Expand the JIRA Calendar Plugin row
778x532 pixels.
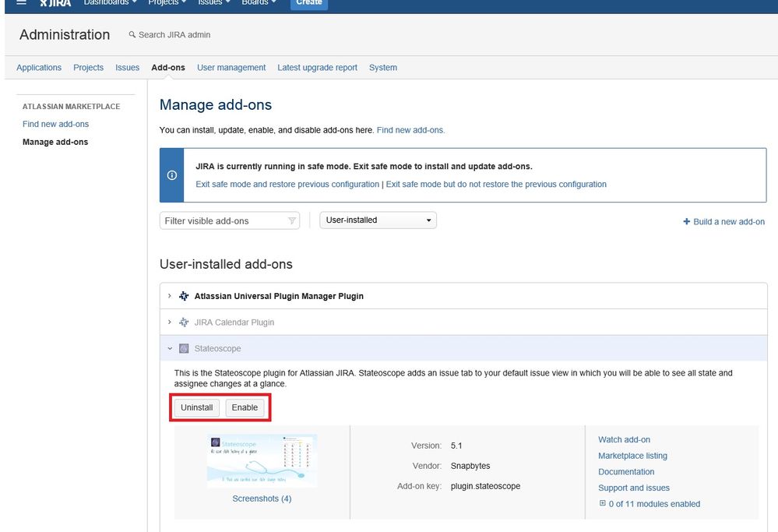click(169, 322)
